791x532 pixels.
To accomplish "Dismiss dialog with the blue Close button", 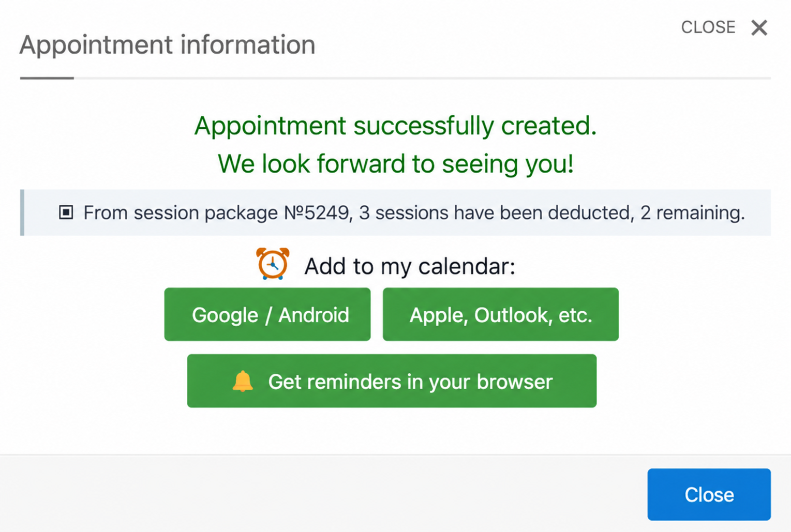I will click(709, 494).
